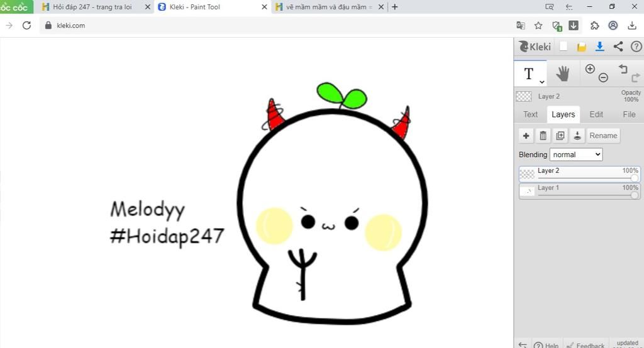Click the tab search icon in title bar
The width and height of the screenshot is (644, 348).
549,7
